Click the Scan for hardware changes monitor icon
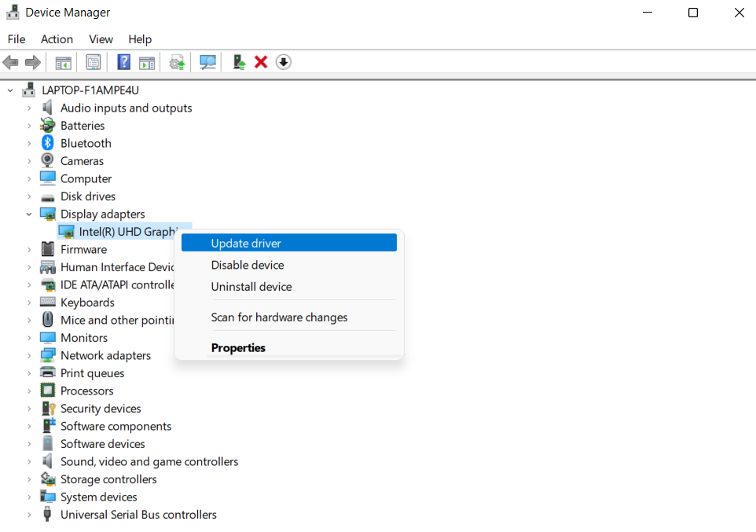 click(207, 62)
